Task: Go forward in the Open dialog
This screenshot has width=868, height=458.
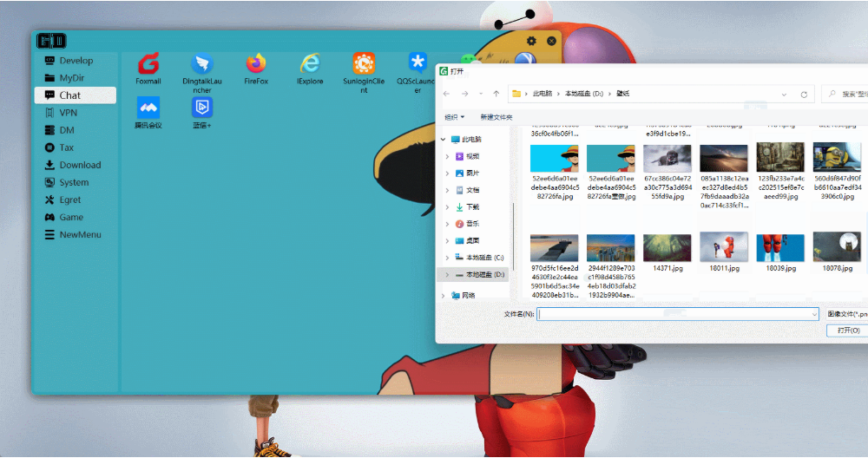Action: (x=465, y=94)
